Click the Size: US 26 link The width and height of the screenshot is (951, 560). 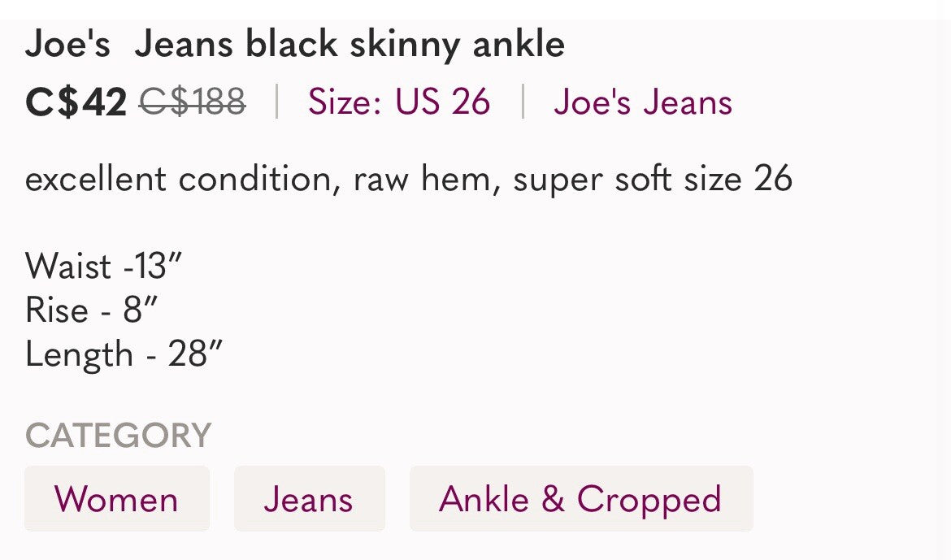pos(397,102)
